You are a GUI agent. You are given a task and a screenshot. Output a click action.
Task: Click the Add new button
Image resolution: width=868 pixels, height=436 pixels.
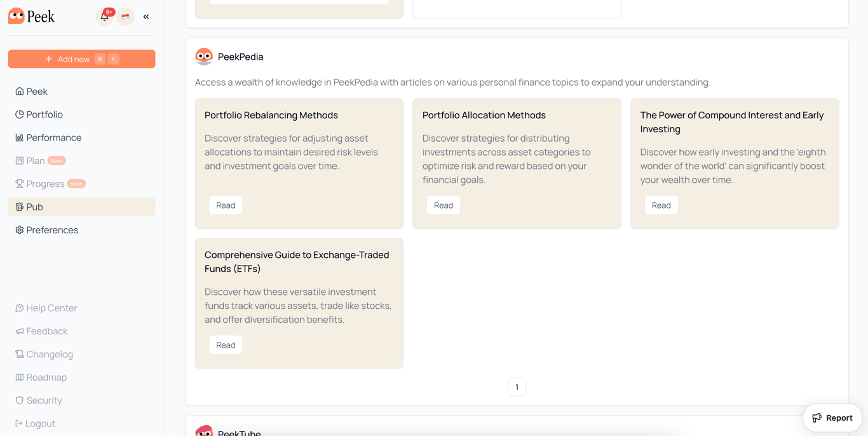pyautogui.click(x=81, y=59)
